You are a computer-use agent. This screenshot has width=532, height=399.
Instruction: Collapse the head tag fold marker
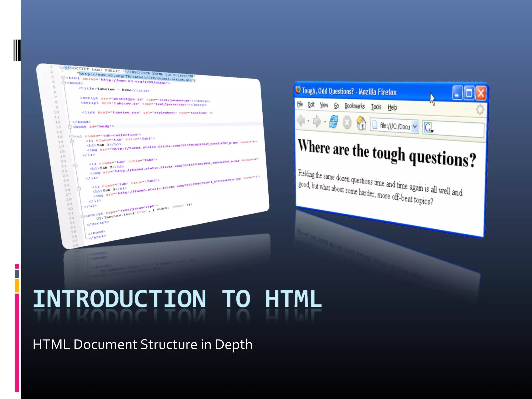[64, 83]
